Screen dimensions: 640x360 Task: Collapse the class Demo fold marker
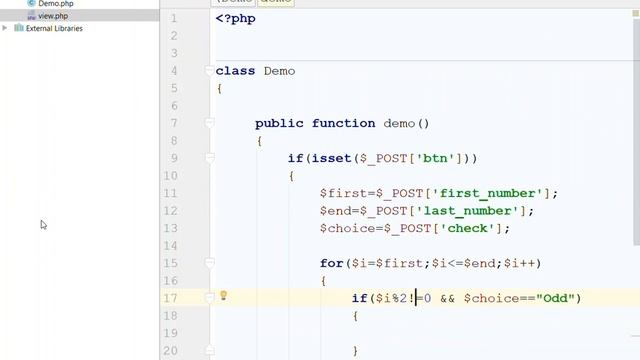pos(209,71)
